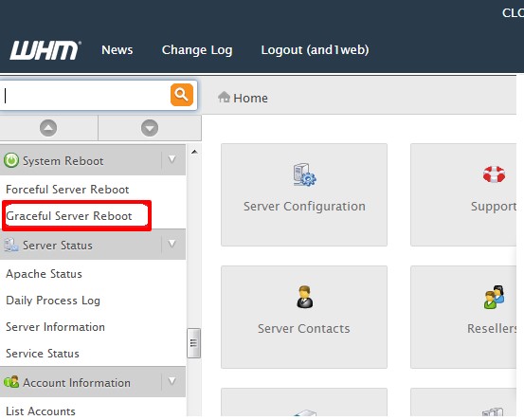Focus the sidebar search input field
The width and height of the screenshot is (524, 420).
[86, 96]
